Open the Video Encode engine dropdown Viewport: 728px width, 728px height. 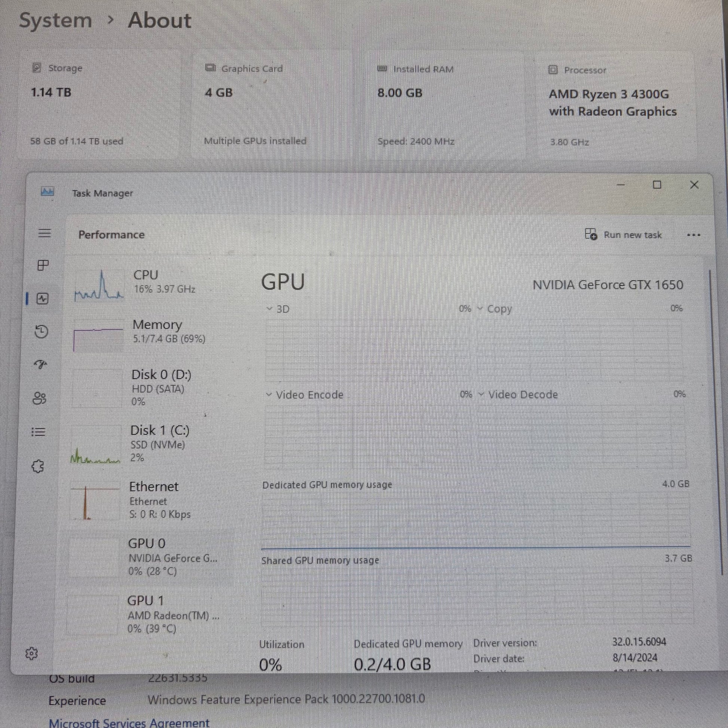pos(305,395)
